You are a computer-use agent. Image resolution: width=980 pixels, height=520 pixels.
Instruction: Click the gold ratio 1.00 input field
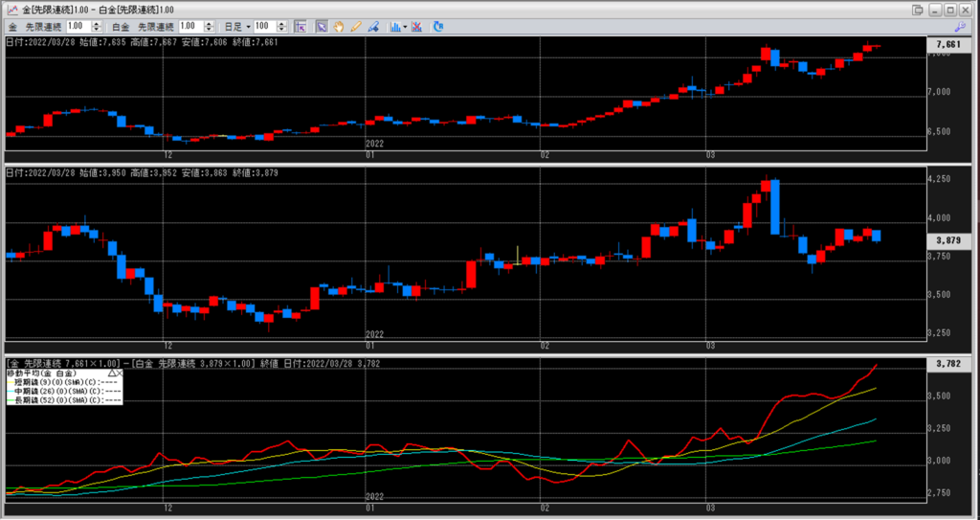77,27
